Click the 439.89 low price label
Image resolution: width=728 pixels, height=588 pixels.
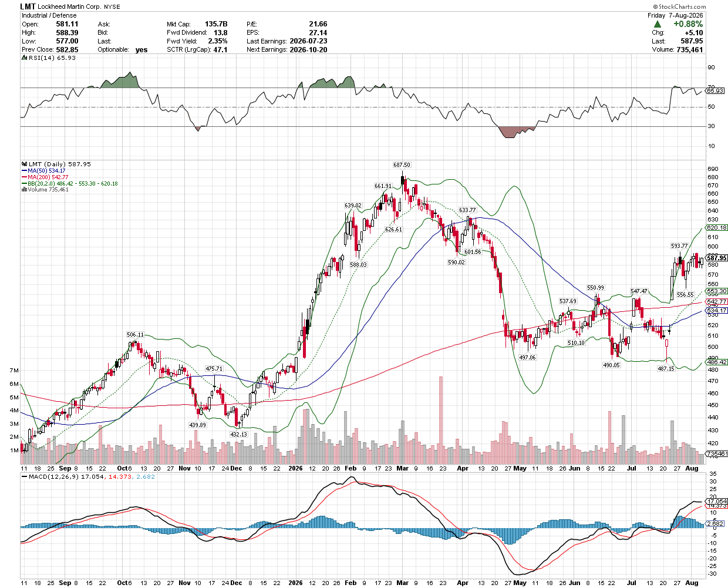point(197,425)
